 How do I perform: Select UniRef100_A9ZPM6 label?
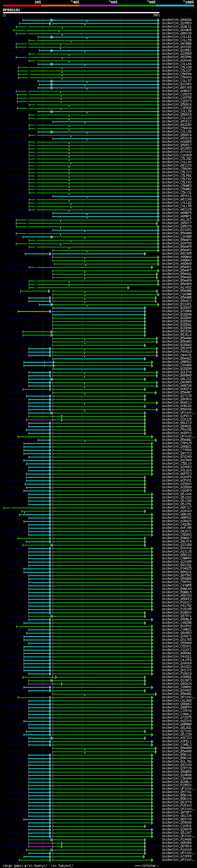tap(177, 57)
